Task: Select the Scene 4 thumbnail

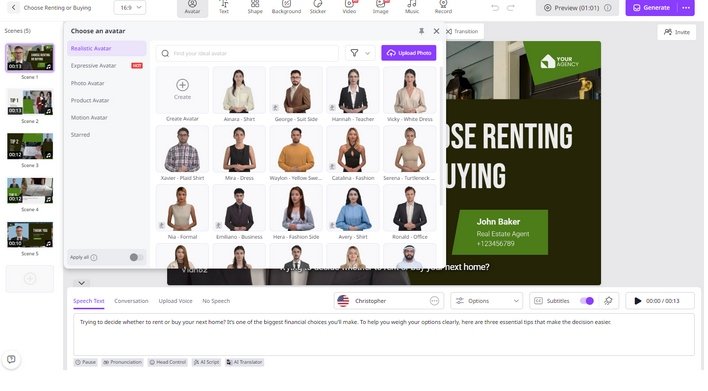Action: click(x=30, y=191)
